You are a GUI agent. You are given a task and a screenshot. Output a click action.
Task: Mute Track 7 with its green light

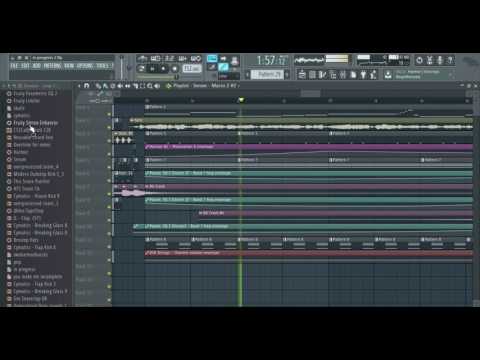point(109,194)
